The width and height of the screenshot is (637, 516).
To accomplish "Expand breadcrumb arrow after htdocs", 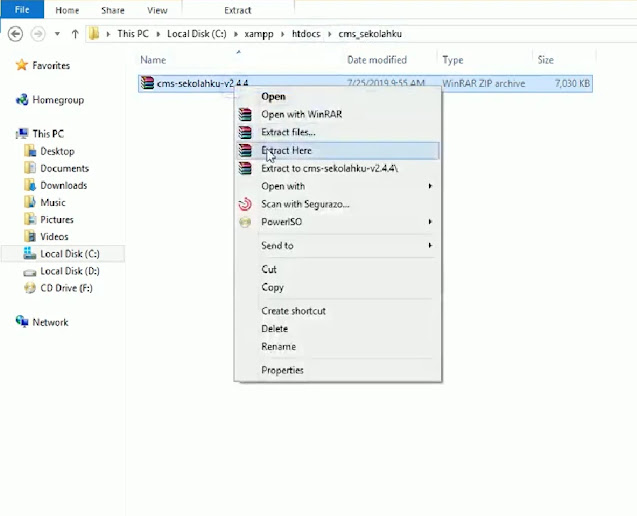I will (329, 34).
